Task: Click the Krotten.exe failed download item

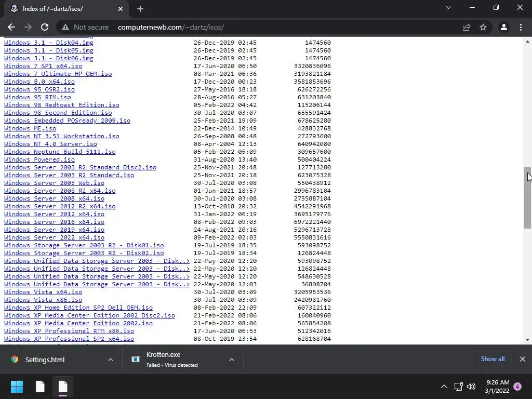Action: tap(173, 360)
